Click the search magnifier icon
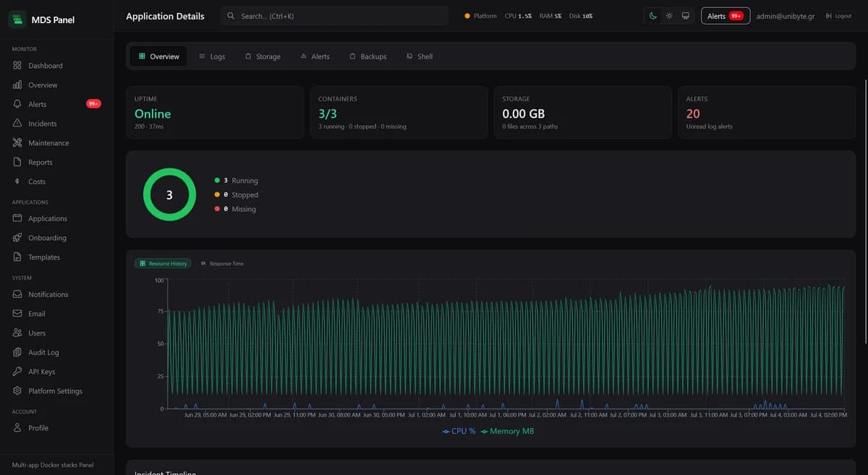This screenshot has height=475, width=868. click(x=231, y=16)
